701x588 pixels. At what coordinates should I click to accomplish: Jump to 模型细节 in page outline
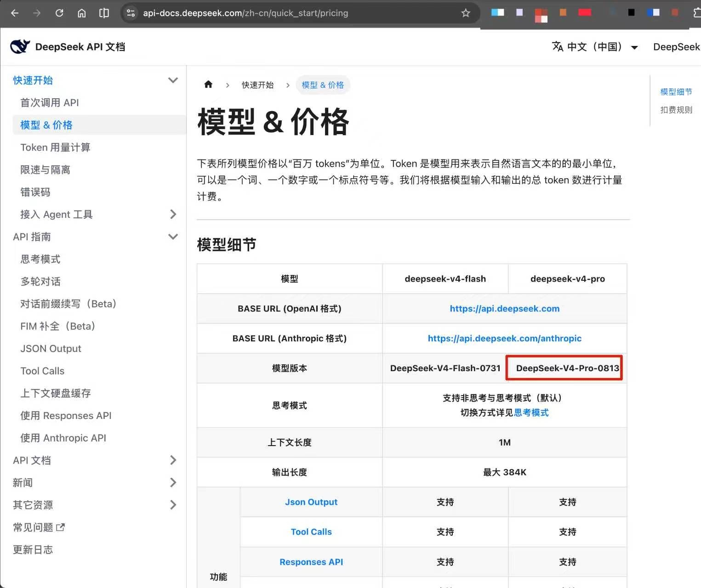click(676, 92)
